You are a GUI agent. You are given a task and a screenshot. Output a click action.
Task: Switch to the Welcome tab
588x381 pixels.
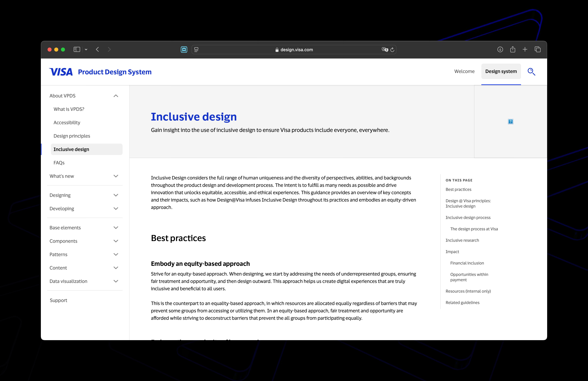coord(464,71)
